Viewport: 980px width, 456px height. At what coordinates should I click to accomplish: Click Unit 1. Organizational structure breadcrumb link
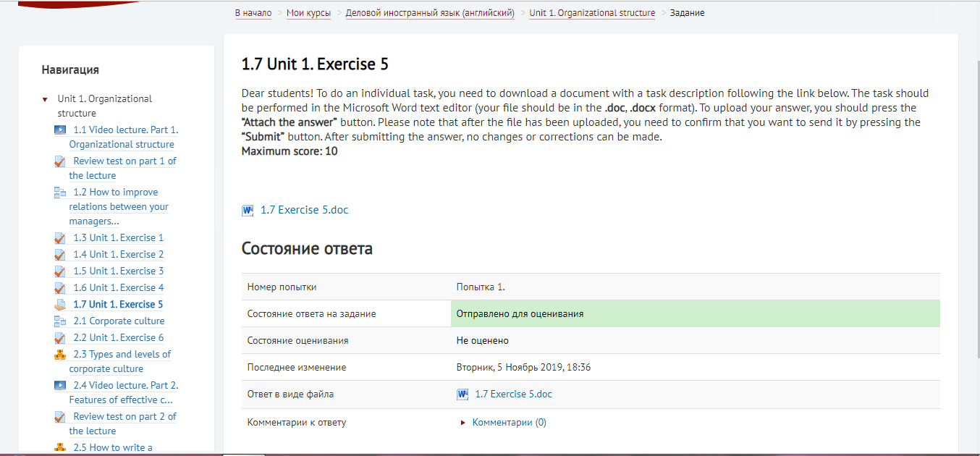pyautogui.click(x=591, y=13)
